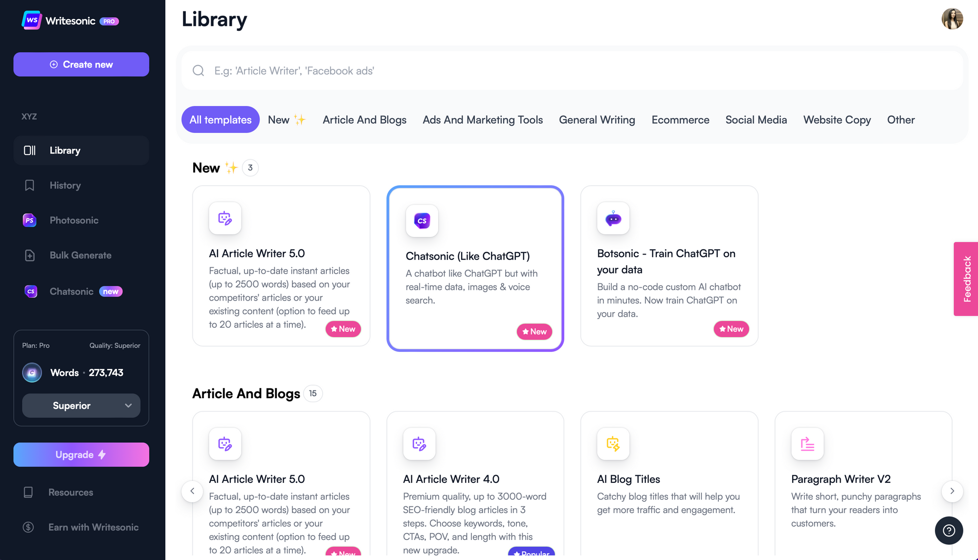Click the Chatsonic (Like ChatGPT) card
The height and width of the screenshot is (560, 978).
click(475, 269)
